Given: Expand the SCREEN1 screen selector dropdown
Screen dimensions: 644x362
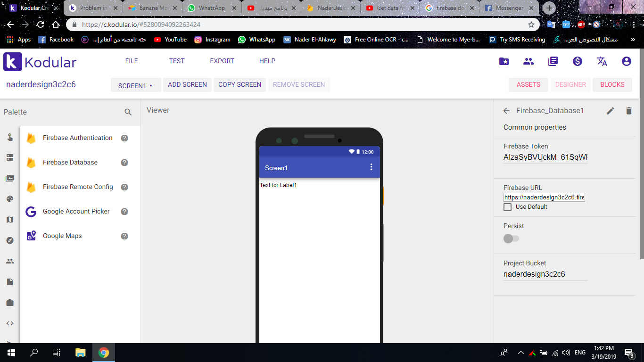Looking at the screenshot, I should point(136,85).
